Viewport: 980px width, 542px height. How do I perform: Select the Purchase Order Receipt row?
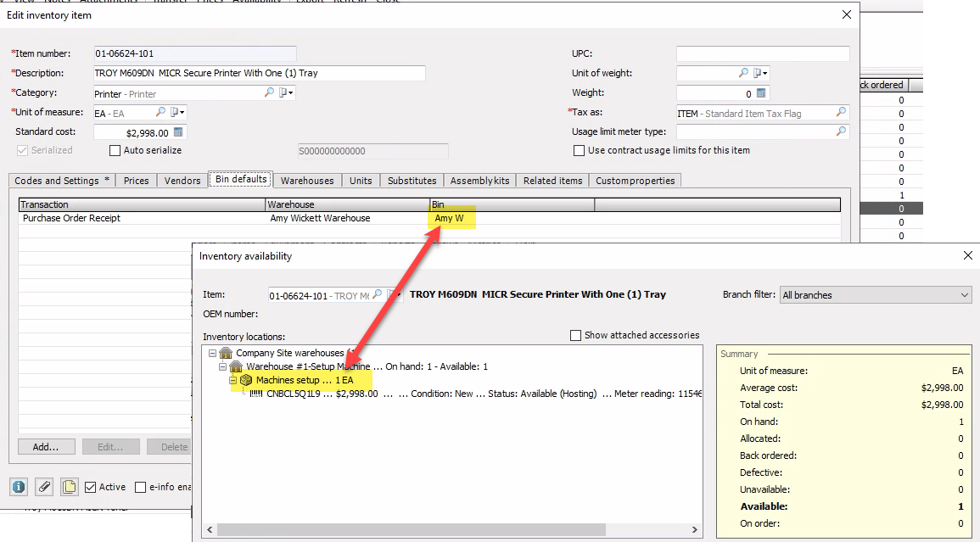429,218
